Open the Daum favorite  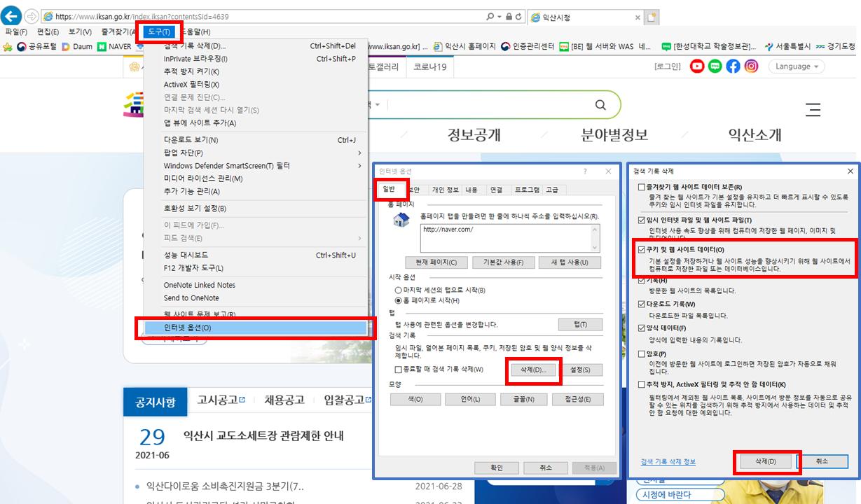[x=77, y=47]
